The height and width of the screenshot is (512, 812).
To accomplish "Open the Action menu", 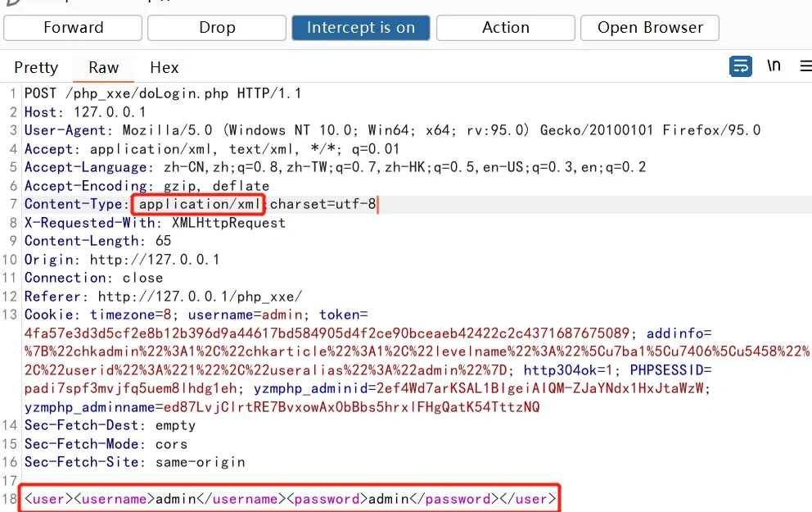I will coord(505,28).
